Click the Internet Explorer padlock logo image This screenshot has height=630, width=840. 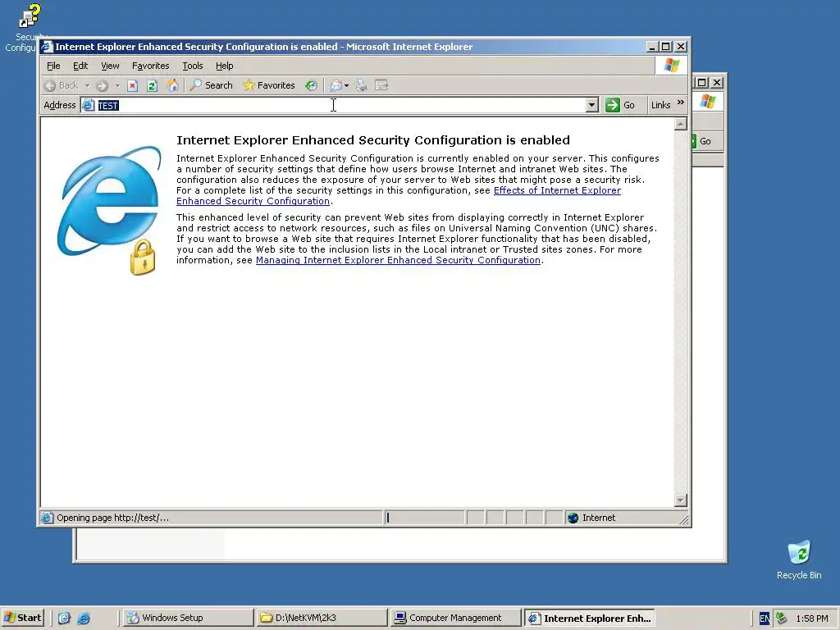tap(109, 211)
